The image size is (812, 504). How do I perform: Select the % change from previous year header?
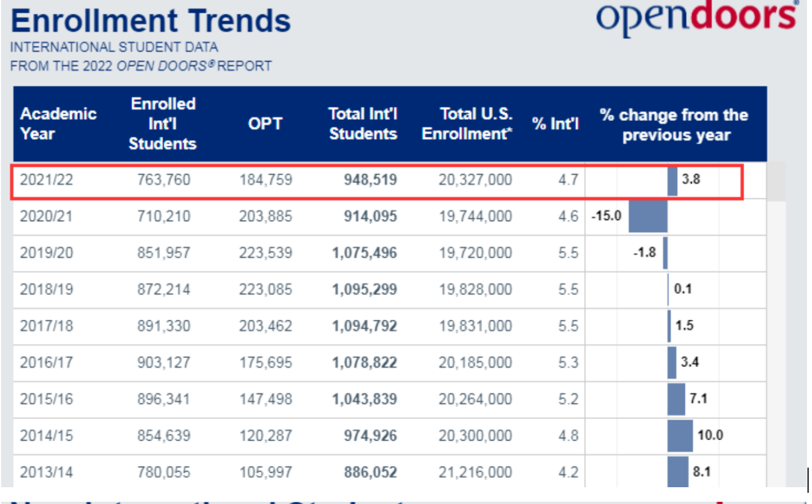pyautogui.click(x=674, y=124)
